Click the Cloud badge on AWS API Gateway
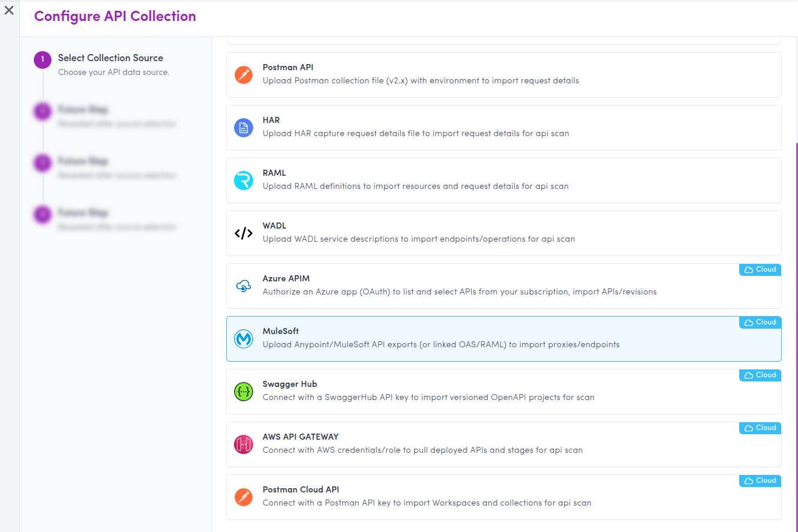 point(760,428)
